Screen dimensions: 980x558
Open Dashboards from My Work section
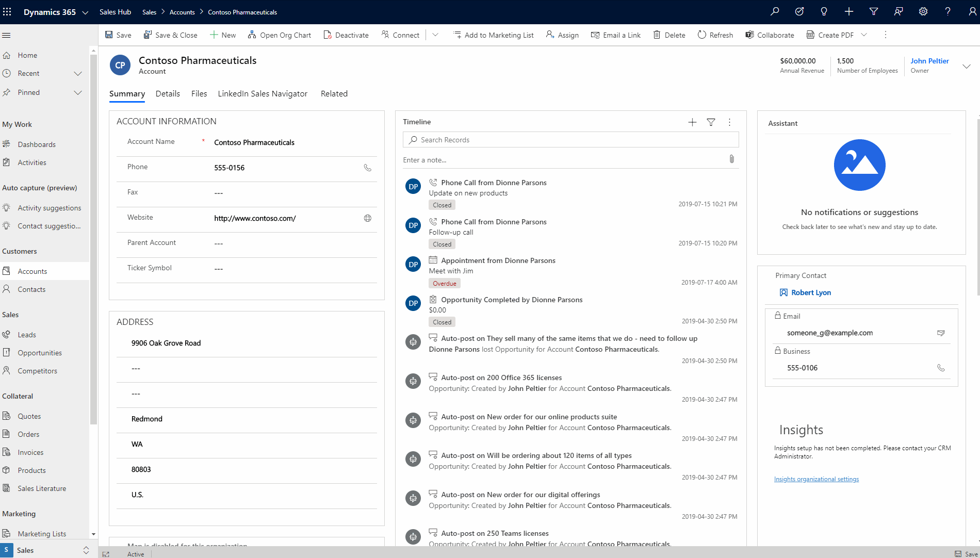[x=36, y=144]
